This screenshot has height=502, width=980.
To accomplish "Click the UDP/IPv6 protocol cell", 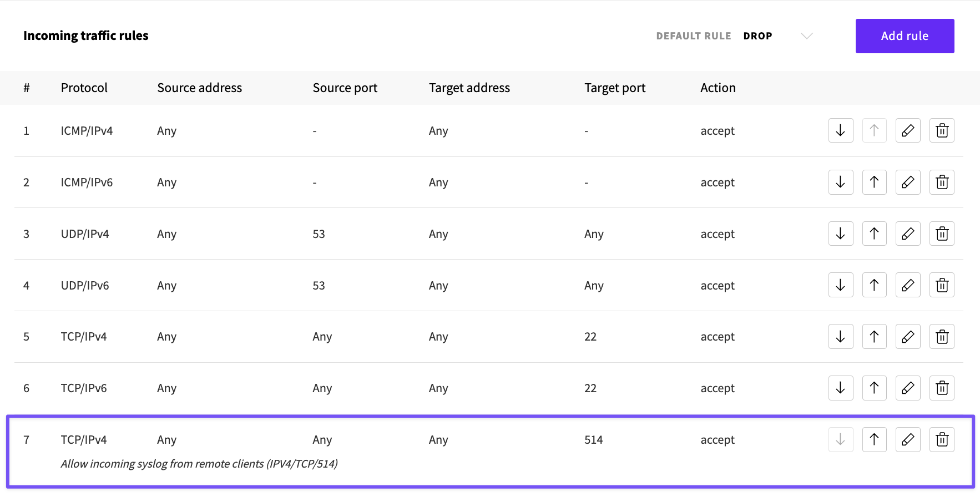I will pyautogui.click(x=85, y=286).
